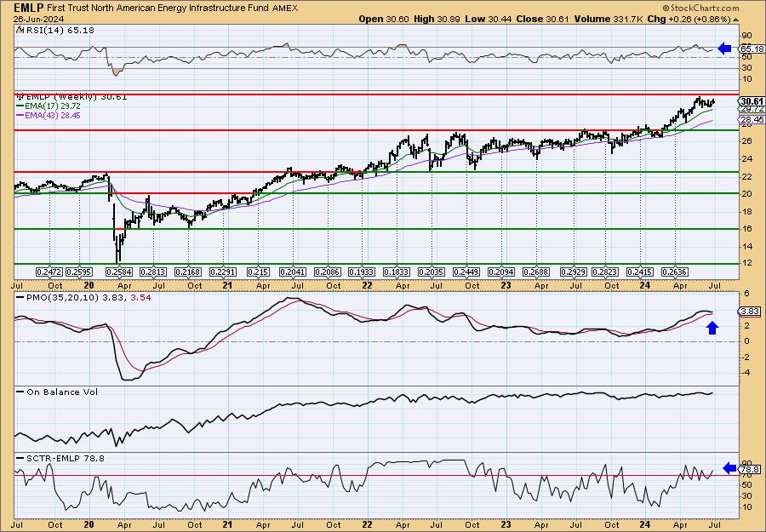The image size is (766, 532).
Task: Select the High 30.89 value in the header
Action: (437, 19)
